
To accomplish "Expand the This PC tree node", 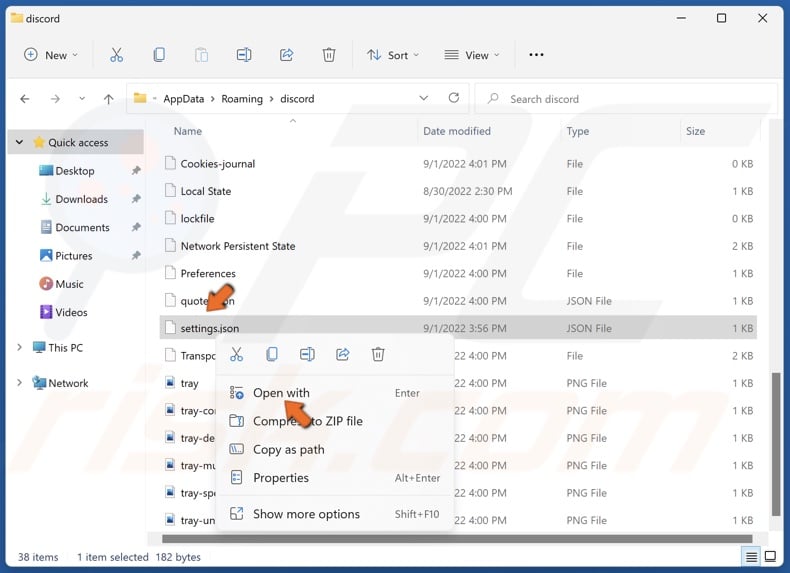I will tap(19, 348).
